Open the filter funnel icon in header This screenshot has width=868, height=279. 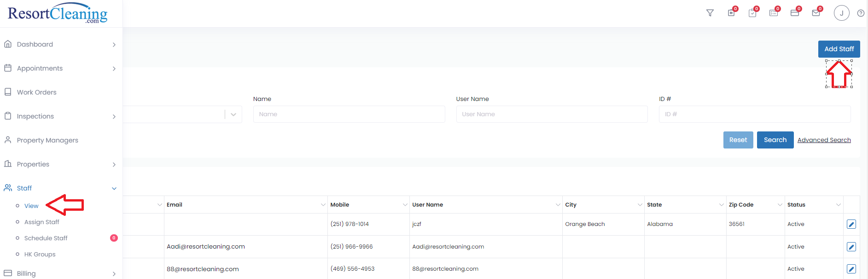coord(710,13)
